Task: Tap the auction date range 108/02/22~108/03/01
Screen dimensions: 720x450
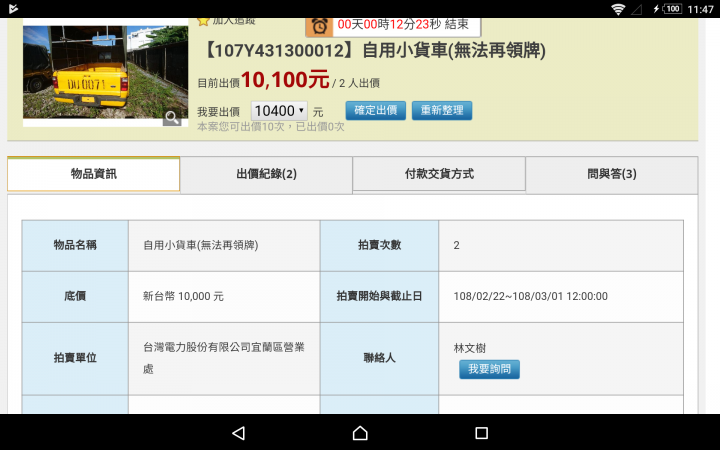Action: point(531,296)
